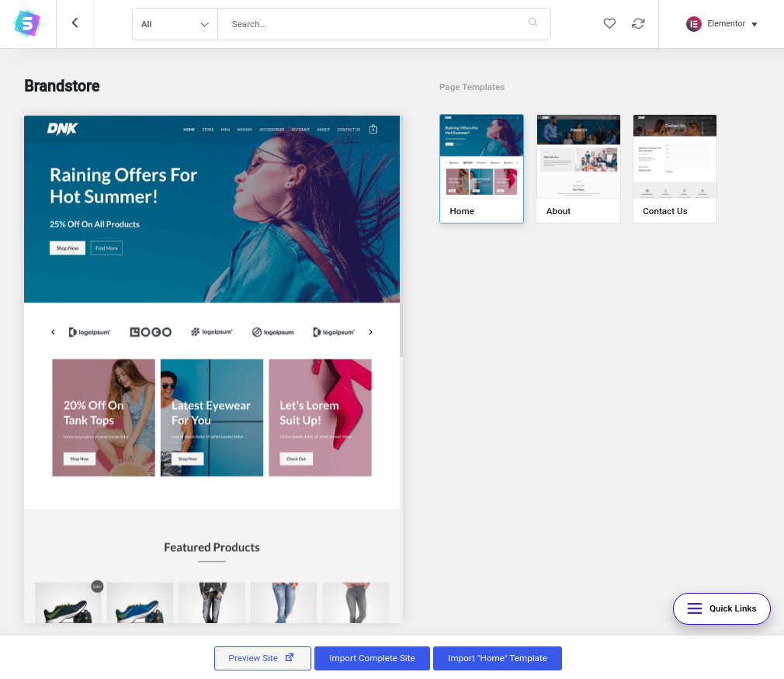Click Shop Now in the hero banner
The width and height of the screenshot is (784, 679).
(x=67, y=248)
